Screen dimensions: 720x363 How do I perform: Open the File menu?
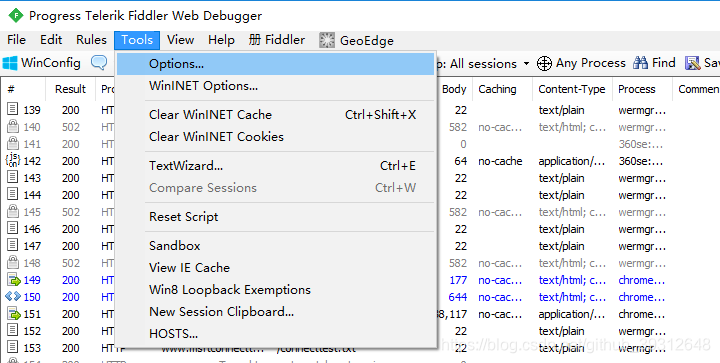point(17,40)
